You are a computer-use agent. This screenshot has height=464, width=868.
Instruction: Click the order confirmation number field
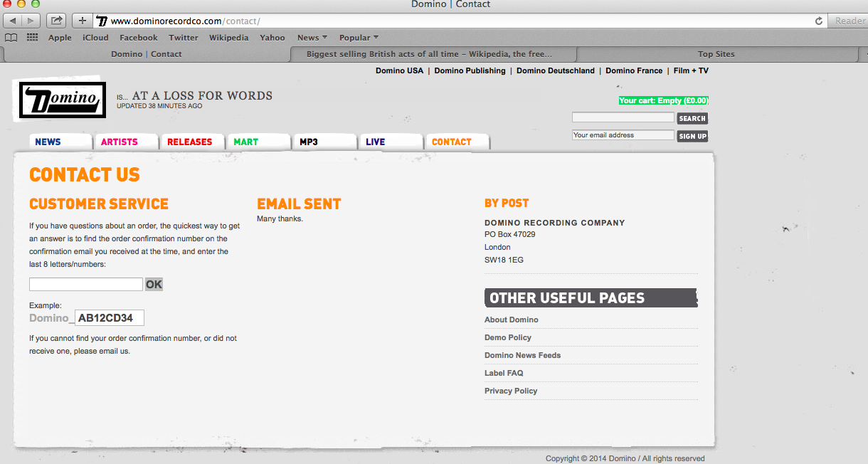[86, 284]
